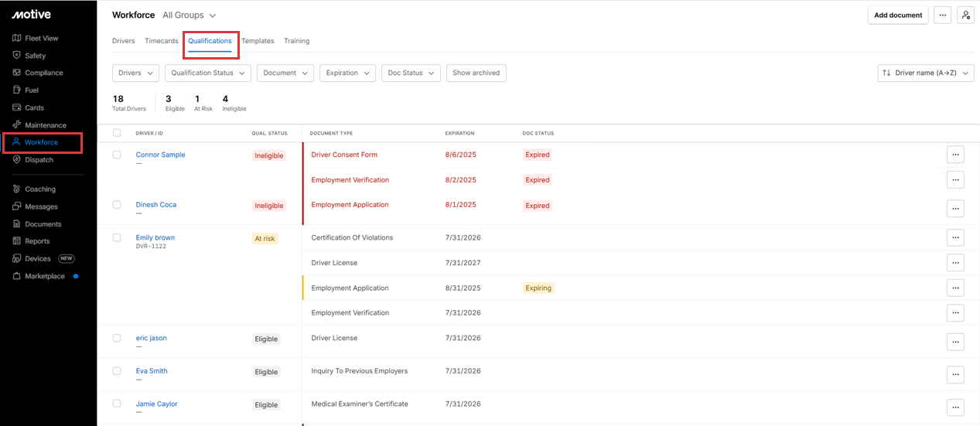Expand the Qualification Status filter dropdown
The image size is (980, 426).
[x=207, y=73]
